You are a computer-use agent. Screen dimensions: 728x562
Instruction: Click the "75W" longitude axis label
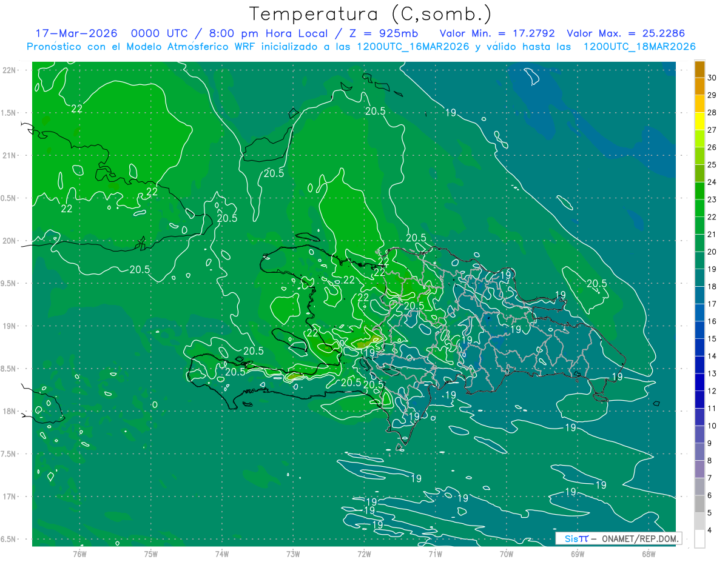[150, 554]
